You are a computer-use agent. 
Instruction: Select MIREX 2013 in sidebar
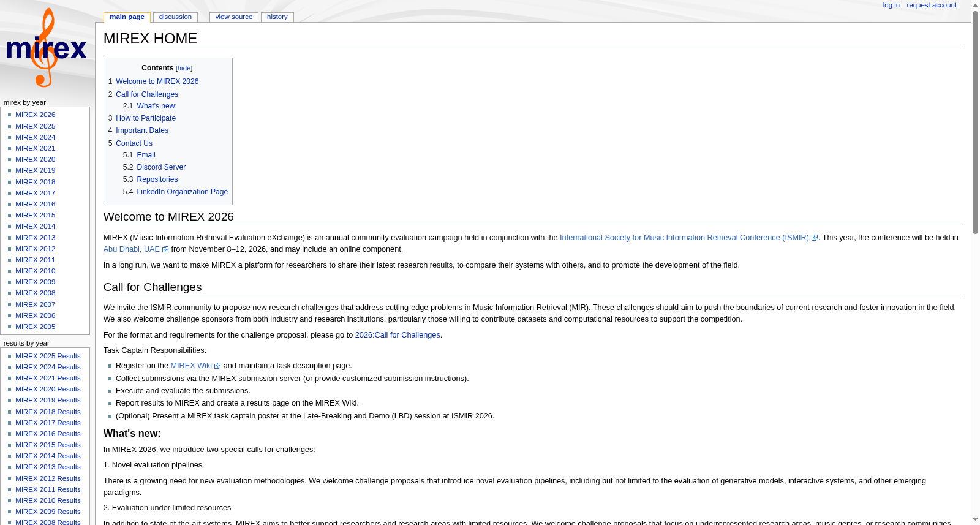pyautogui.click(x=36, y=238)
